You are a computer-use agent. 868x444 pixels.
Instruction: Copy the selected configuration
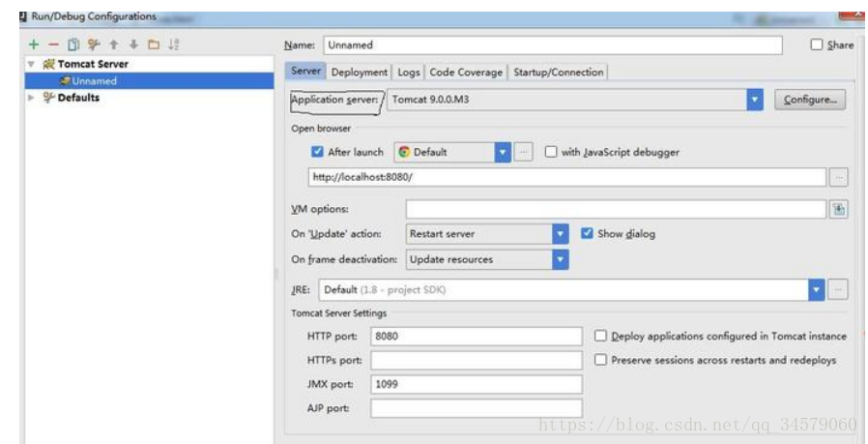coord(73,44)
